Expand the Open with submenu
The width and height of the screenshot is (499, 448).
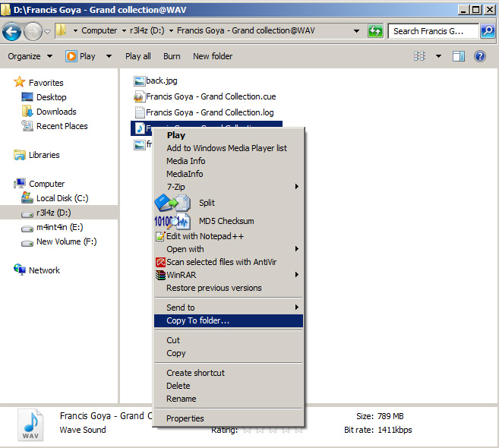[x=229, y=249]
